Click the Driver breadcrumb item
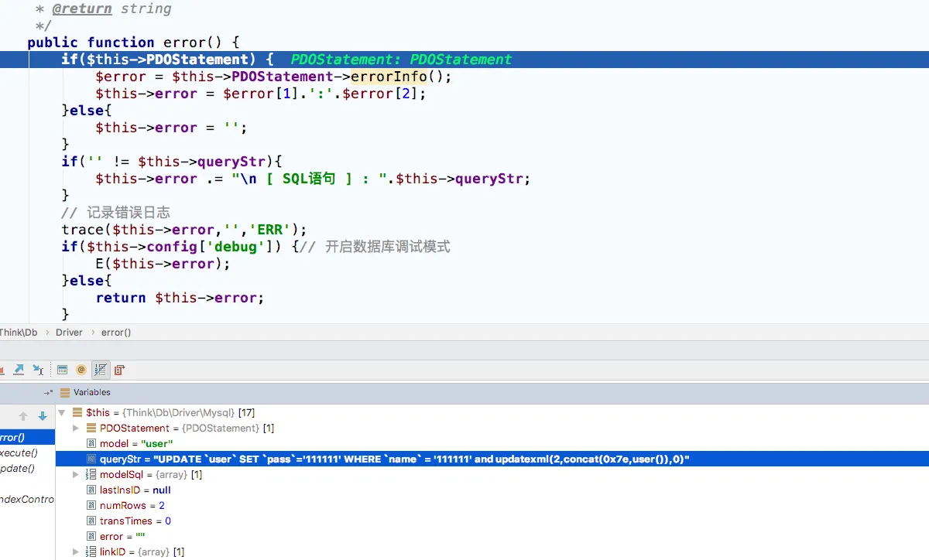The height and width of the screenshot is (560, 929). click(x=69, y=333)
